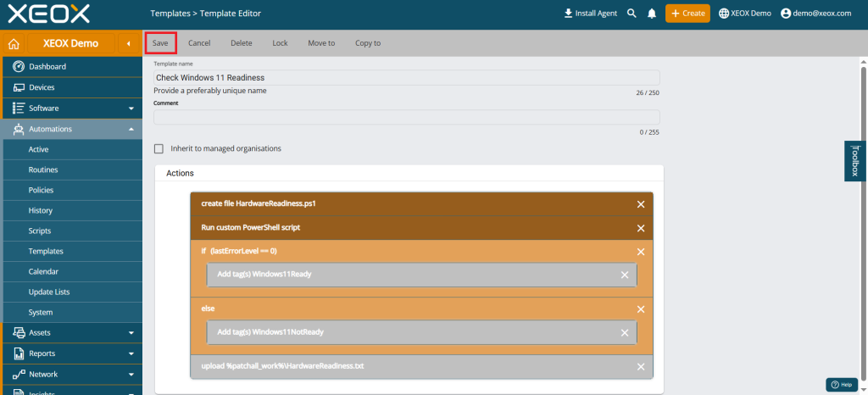Go to home via house icon
868x395 pixels.
(x=14, y=44)
